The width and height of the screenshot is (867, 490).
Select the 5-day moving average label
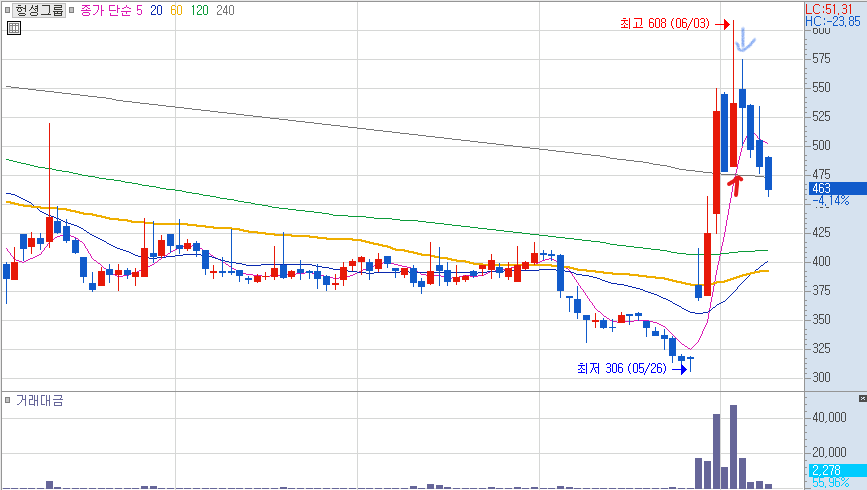pyautogui.click(x=139, y=11)
